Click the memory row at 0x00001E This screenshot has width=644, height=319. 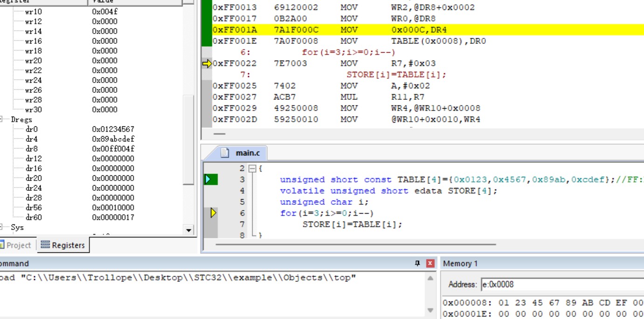543,314
